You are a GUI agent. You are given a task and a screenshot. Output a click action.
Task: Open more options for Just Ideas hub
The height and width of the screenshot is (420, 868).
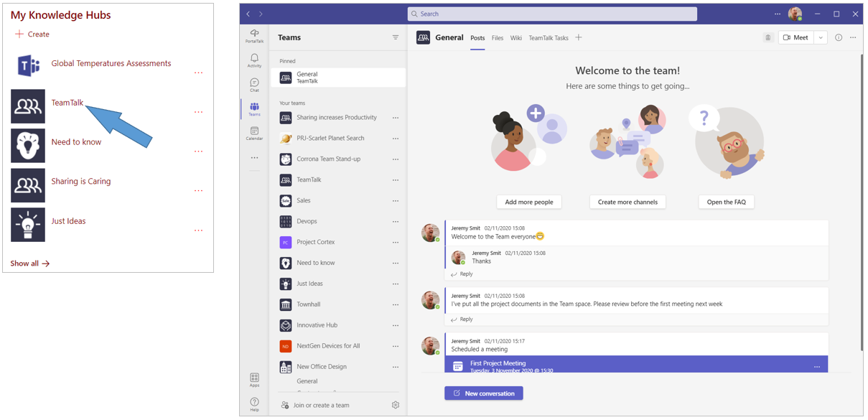(199, 230)
